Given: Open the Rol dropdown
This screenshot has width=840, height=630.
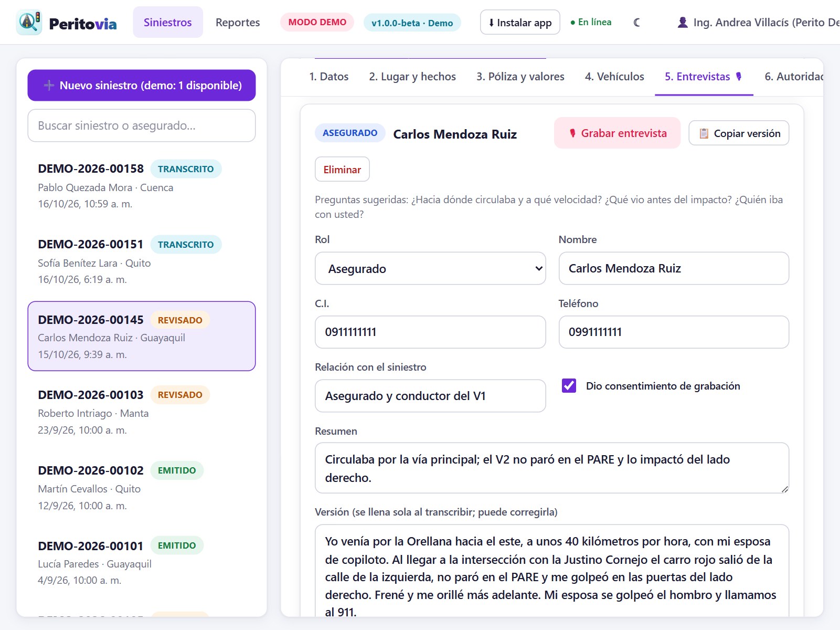Looking at the screenshot, I should [430, 268].
